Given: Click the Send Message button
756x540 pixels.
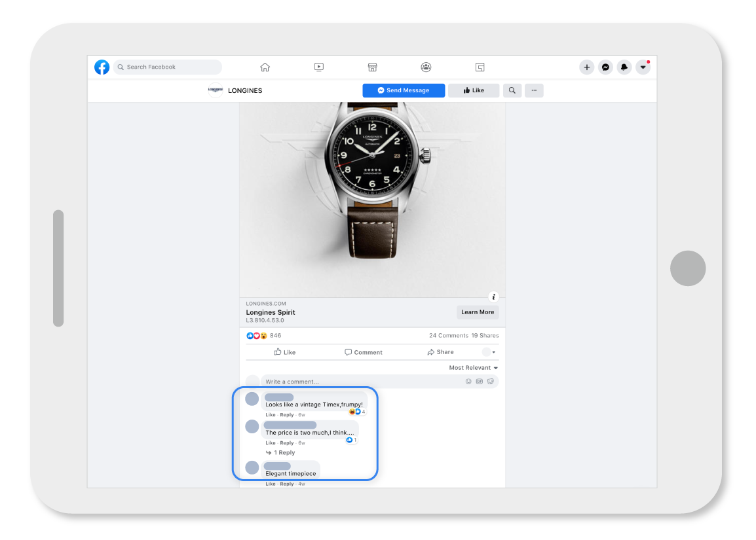Looking at the screenshot, I should click(404, 90).
